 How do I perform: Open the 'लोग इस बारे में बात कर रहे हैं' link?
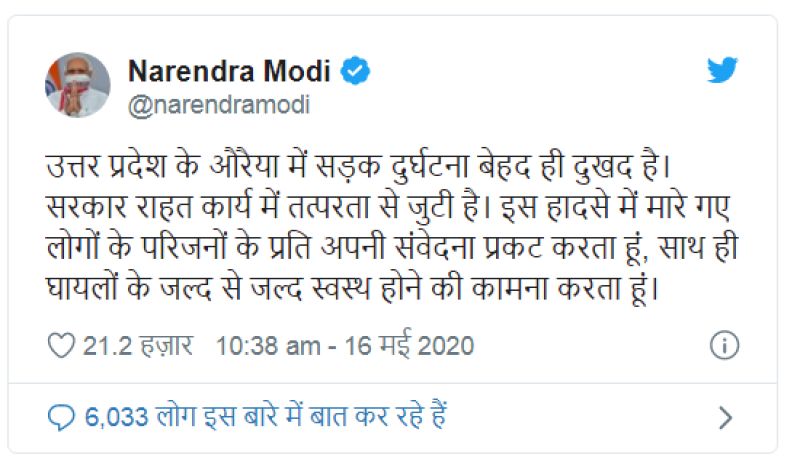point(301,415)
